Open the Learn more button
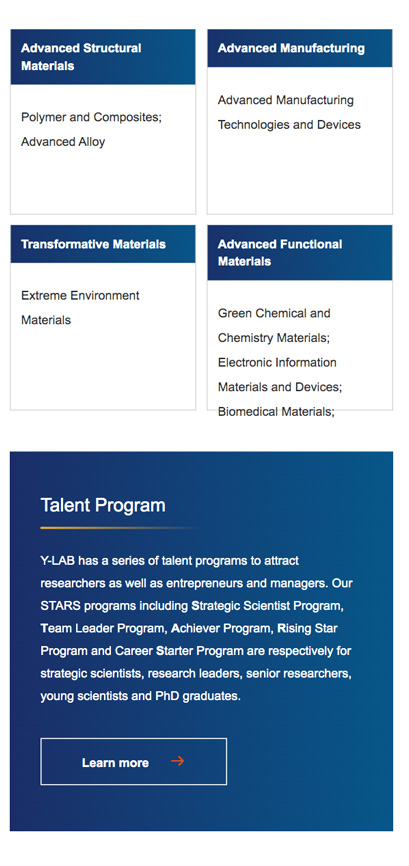The image size is (409, 866). click(x=134, y=762)
